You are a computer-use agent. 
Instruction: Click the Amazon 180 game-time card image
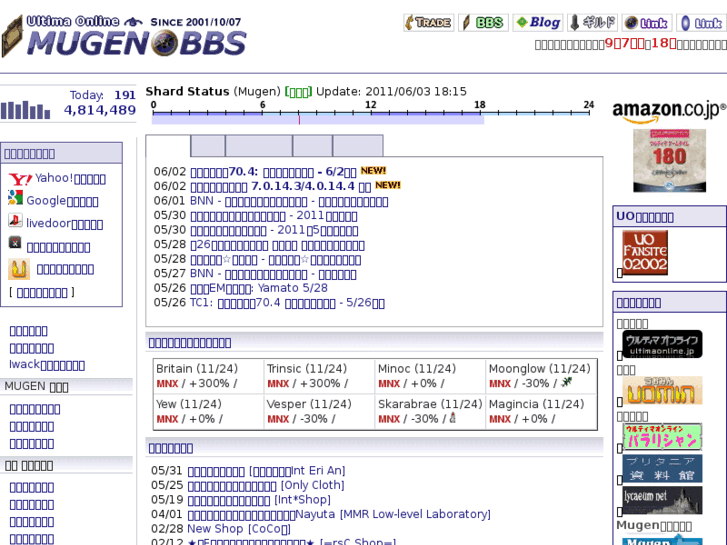click(670, 160)
